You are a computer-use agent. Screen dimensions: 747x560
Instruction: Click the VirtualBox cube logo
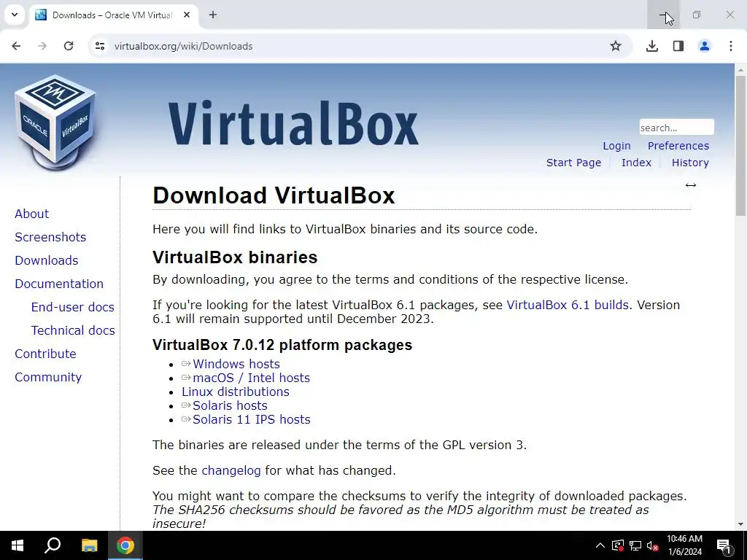tap(55, 122)
